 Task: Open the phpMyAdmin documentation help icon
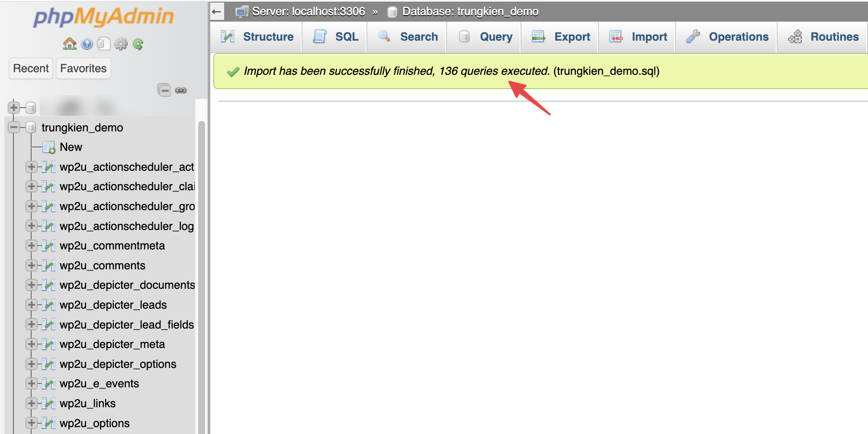click(87, 44)
